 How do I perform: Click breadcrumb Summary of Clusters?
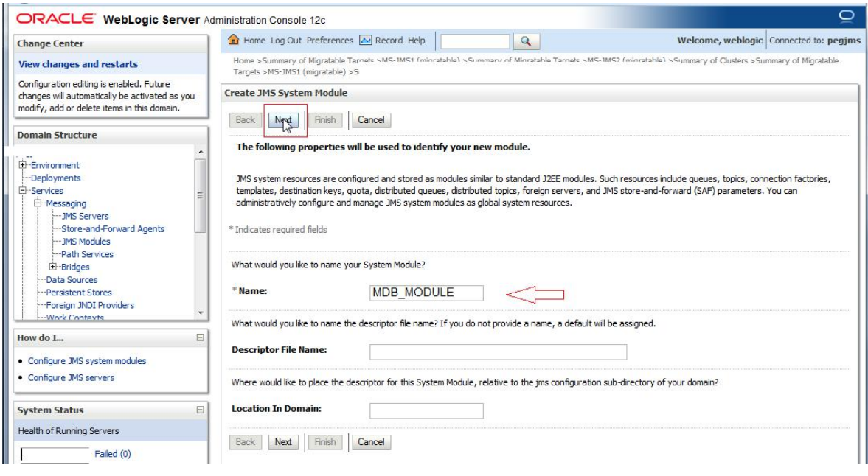point(710,61)
